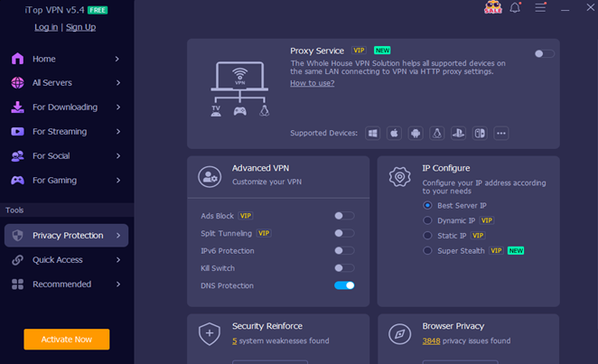This screenshot has height=364, width=598.
Task: Click the PlayStation supported device icon
Action: (x=458, y=133)
